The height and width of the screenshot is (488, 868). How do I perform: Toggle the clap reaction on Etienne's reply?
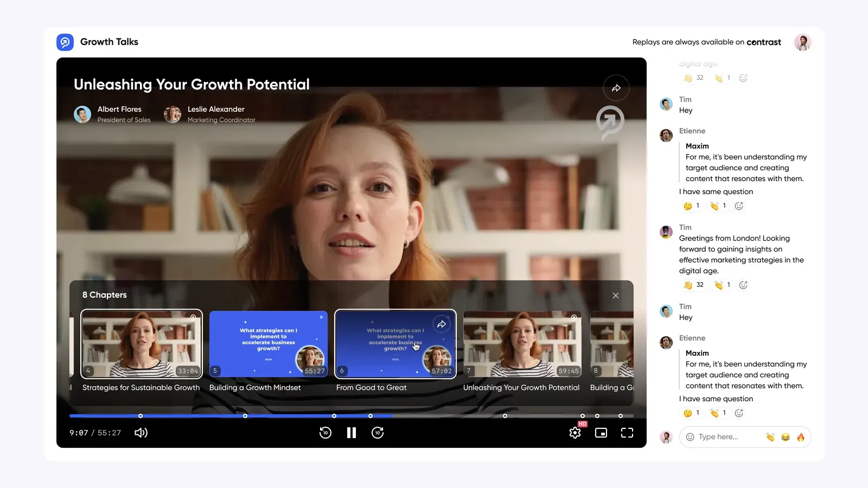[718, 206]
